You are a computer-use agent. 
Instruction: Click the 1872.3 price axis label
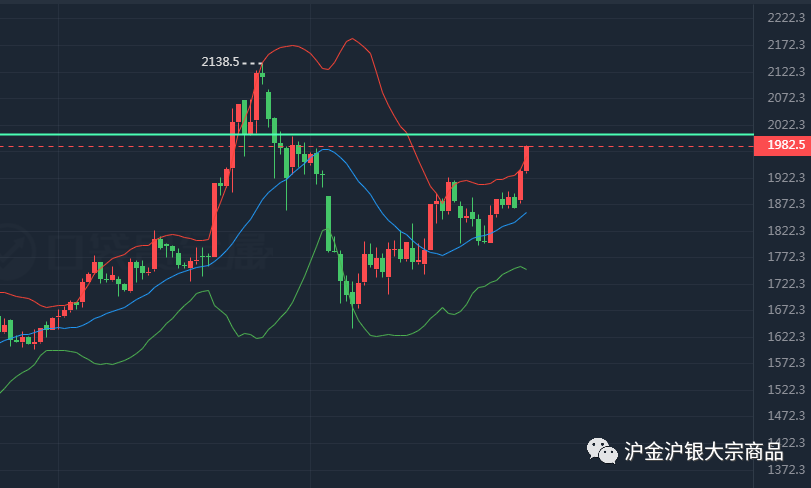pos(786,204)
